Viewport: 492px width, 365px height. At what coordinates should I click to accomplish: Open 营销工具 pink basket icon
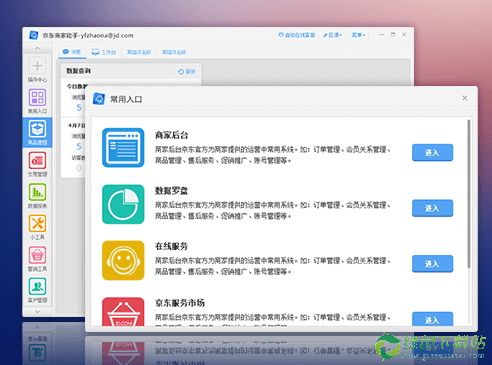tap(37, 255)
